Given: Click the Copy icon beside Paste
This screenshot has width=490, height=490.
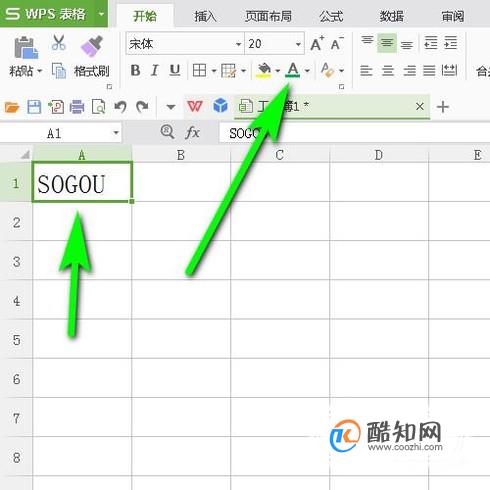Looking at the screenshot, I should (x=59, y=70).
